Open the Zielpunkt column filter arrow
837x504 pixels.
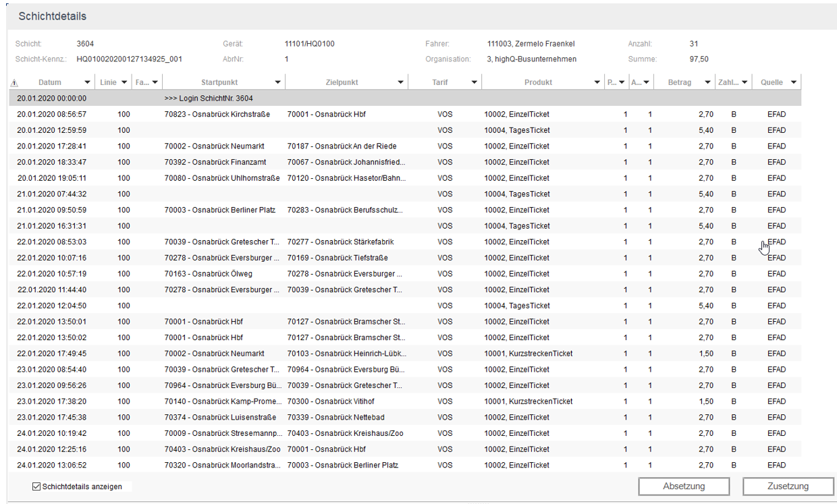point(401,82)
